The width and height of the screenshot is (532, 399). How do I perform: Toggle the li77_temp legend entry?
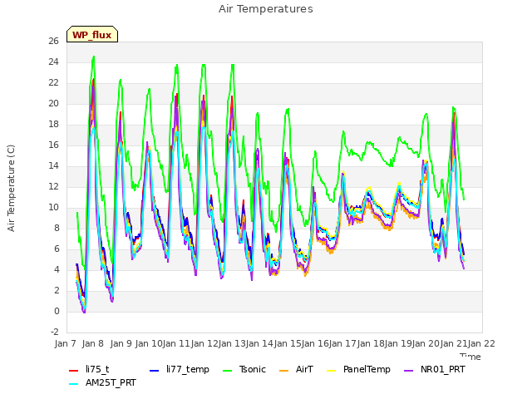180,369
